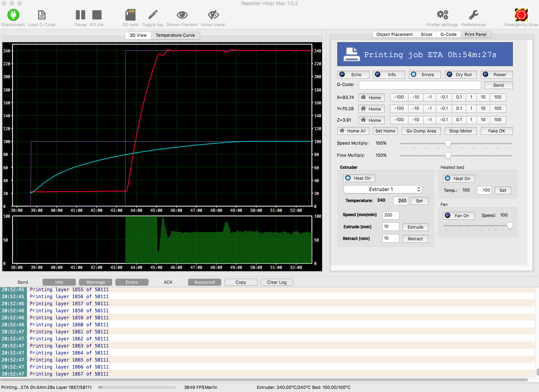Open the SD card manager

pyautogui.click(x=130, y=15)
